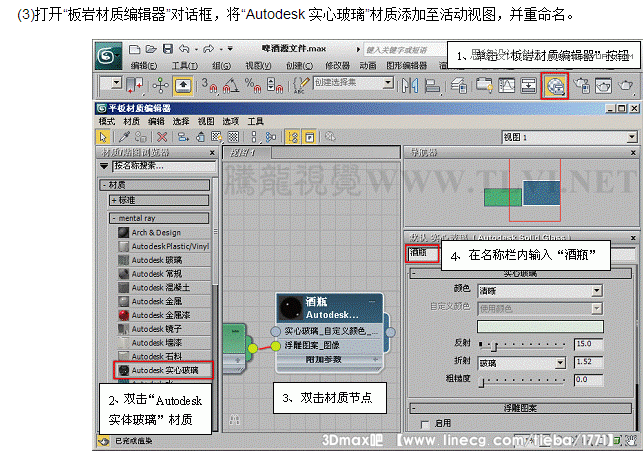Open the 创建(C) main menu
The image size is (643, 457).
click(299, 65)
